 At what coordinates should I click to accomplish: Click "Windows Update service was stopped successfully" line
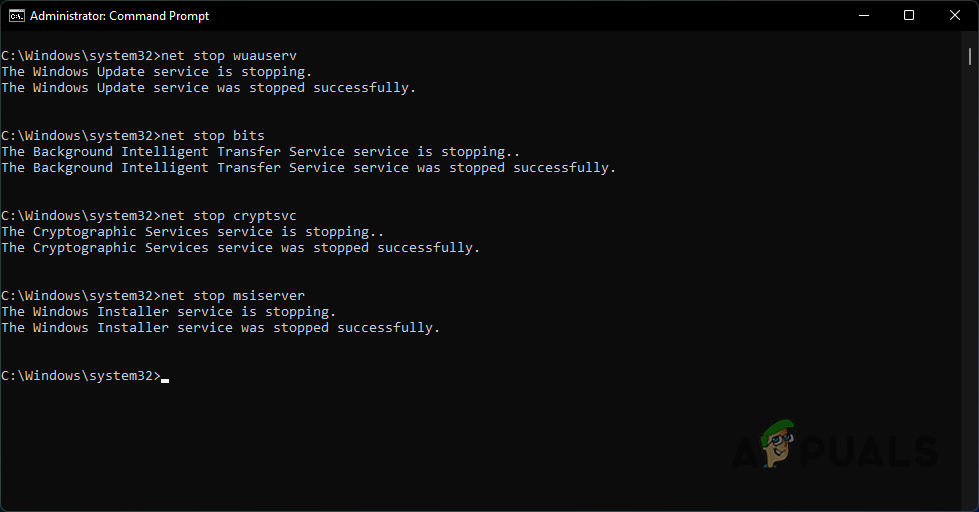(x=209, y=88)
